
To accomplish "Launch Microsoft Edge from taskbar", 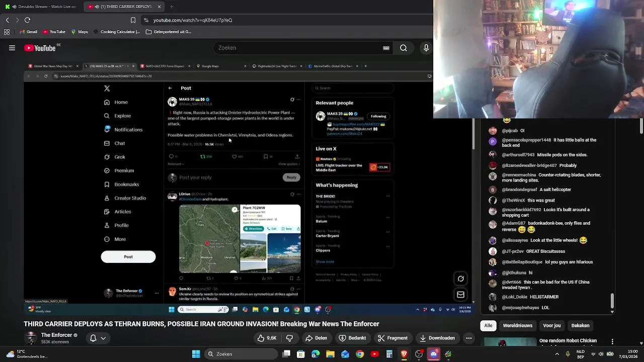I will 315,354.
